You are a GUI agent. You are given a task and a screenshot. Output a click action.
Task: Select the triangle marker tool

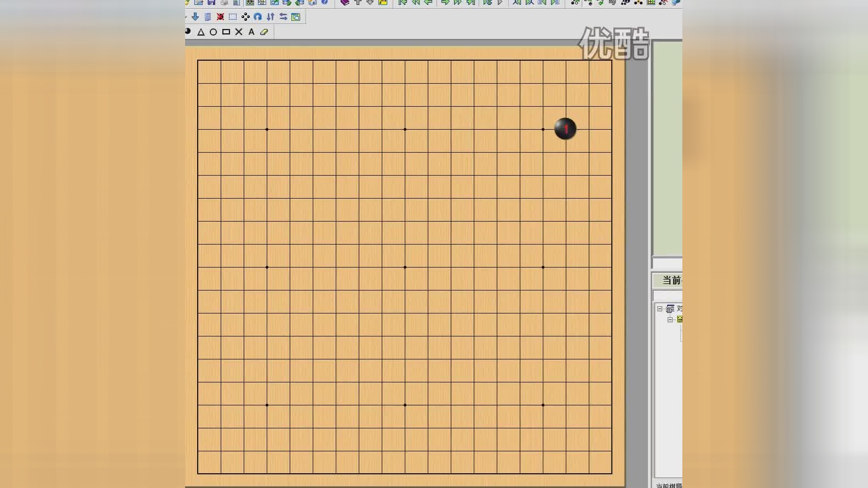[201, 32]
